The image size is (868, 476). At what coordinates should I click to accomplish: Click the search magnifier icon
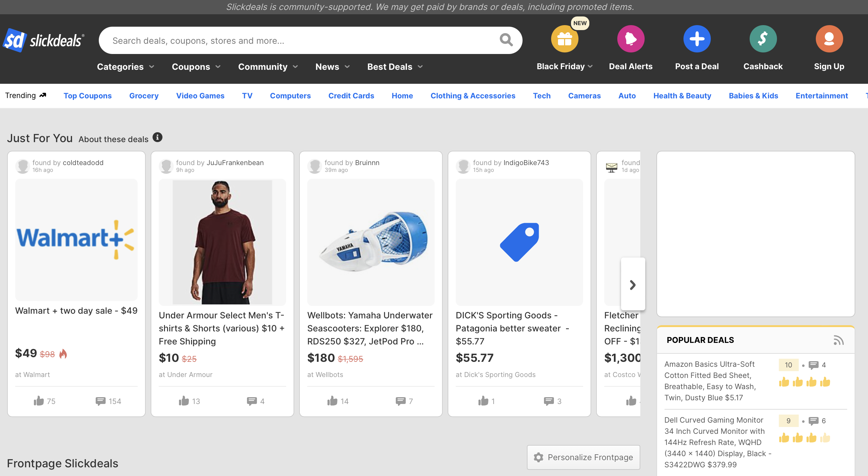506,40
